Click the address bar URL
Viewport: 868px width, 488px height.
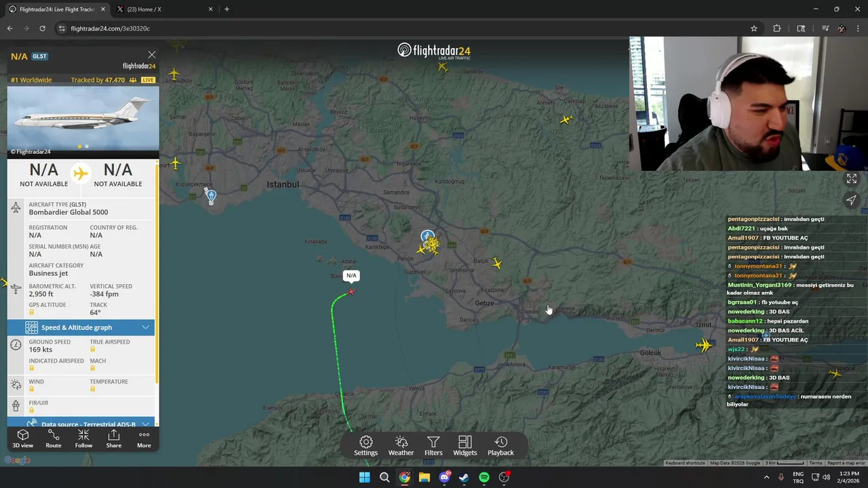click(110, 28)
